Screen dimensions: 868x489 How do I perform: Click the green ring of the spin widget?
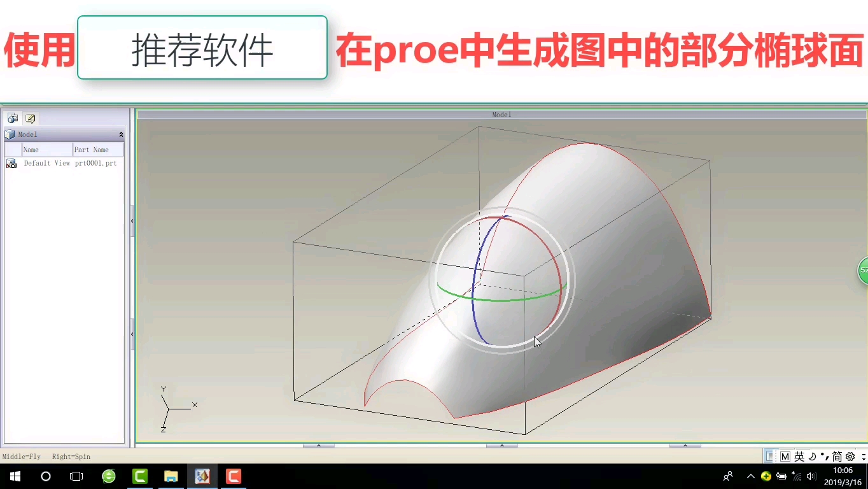point(503,299)
